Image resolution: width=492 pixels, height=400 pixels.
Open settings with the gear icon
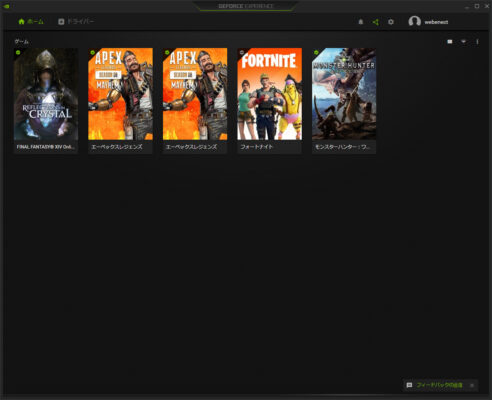pyautogui.click(x=391, y=22)
